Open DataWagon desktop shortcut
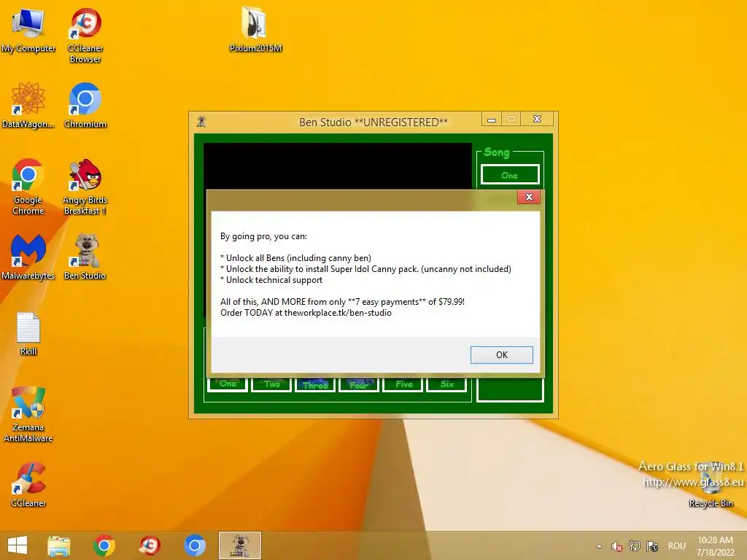The width and height of the screenshot is (747, 560). click(x=28, y=105)
